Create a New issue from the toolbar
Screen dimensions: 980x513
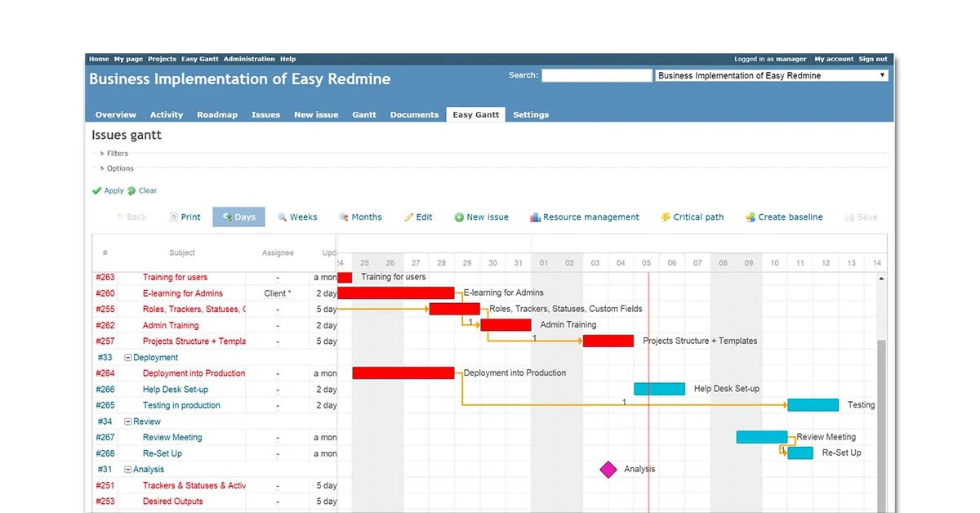point(481,216)
